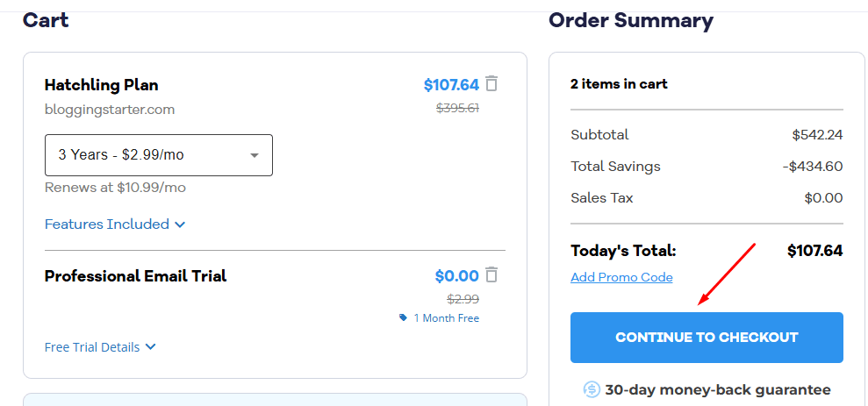
Task: Click the tag icon beside 1 Month Free
Action: pos(403,317)
